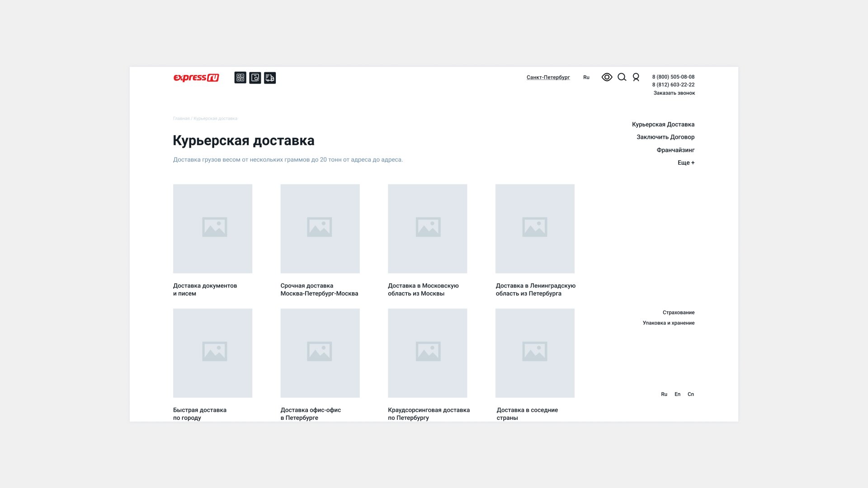Image resolution: width=868 pixels, height=488 pixels.
Task: Open the Доставка документов и писем thumbnail
Action: pos(212,229)
